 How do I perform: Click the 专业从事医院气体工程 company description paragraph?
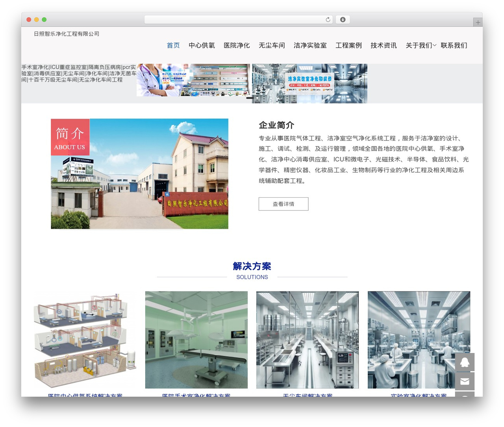pos(363,160)
